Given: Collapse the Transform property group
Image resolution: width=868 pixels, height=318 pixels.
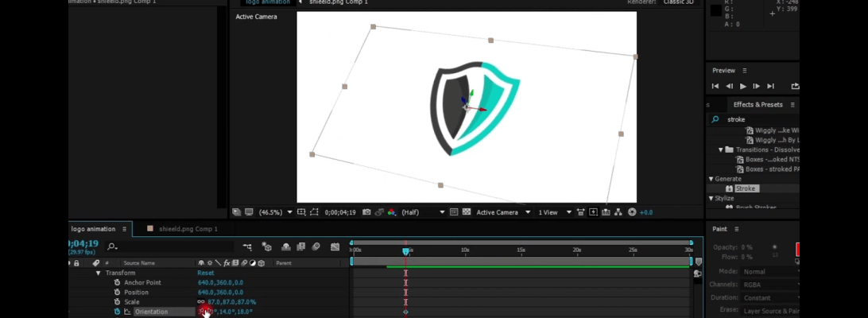Looking at the screenshot, I should tap(99, 273).
